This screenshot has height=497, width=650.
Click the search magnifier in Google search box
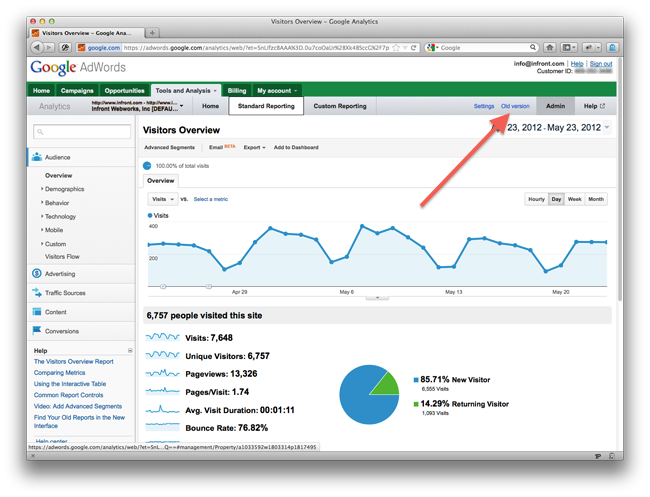533,47
